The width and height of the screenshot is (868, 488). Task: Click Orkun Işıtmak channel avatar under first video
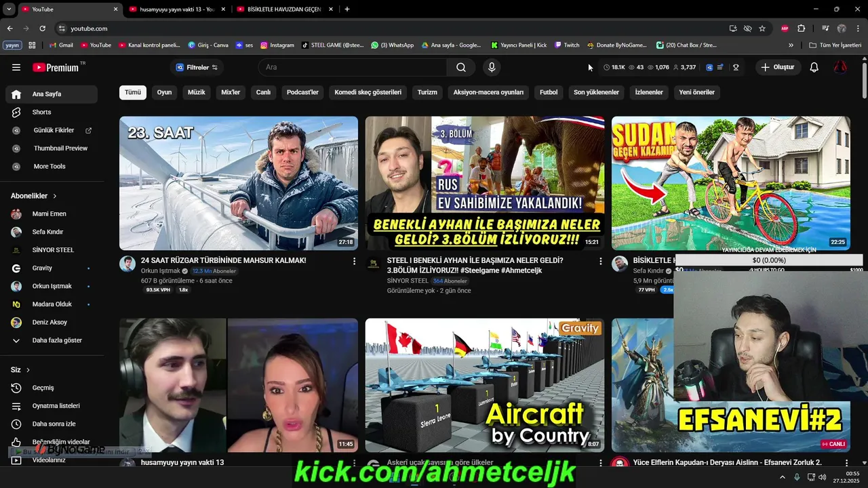pyautogui.click(x=127, y=264)
